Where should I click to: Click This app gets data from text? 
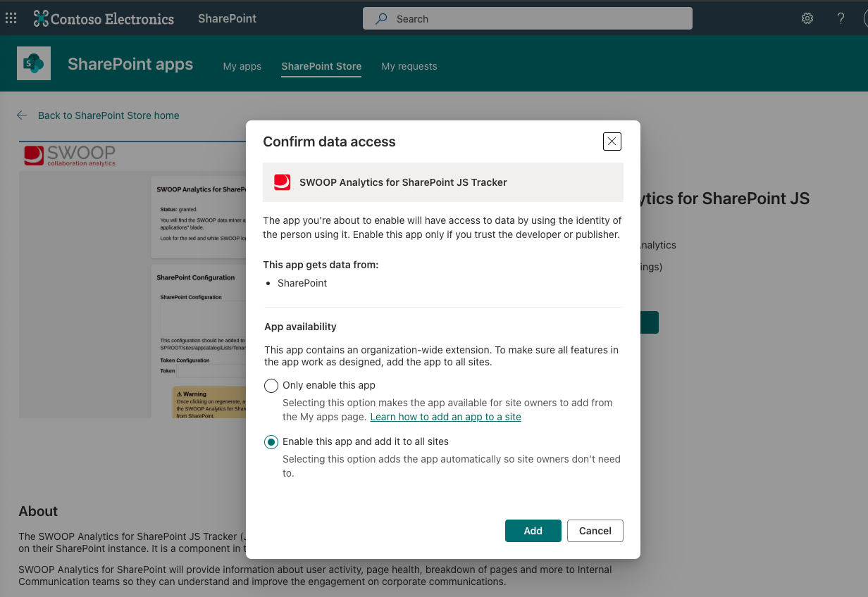pyautogui.click(x=321, y=265)
